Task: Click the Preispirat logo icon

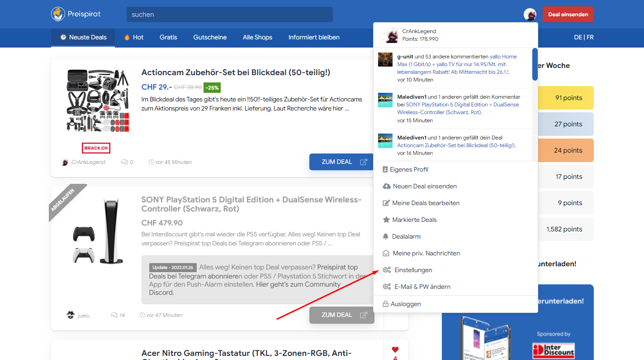Action: point(58,14)
